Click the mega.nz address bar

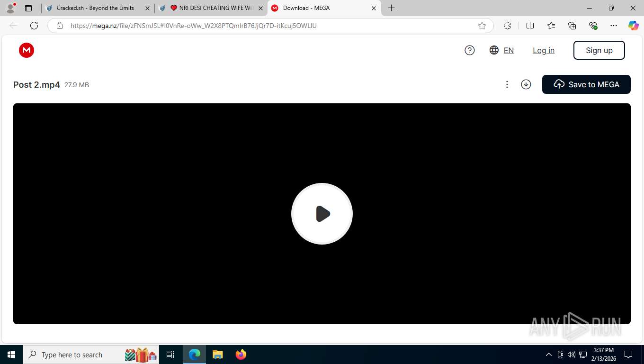click(270, 26)
